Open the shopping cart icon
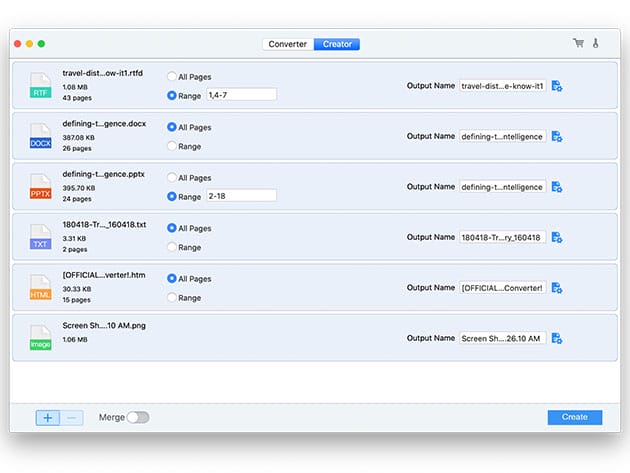 coord(578,44)
